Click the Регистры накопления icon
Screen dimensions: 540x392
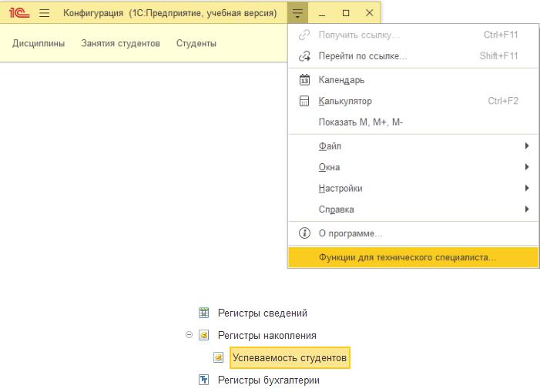[204, 335]
